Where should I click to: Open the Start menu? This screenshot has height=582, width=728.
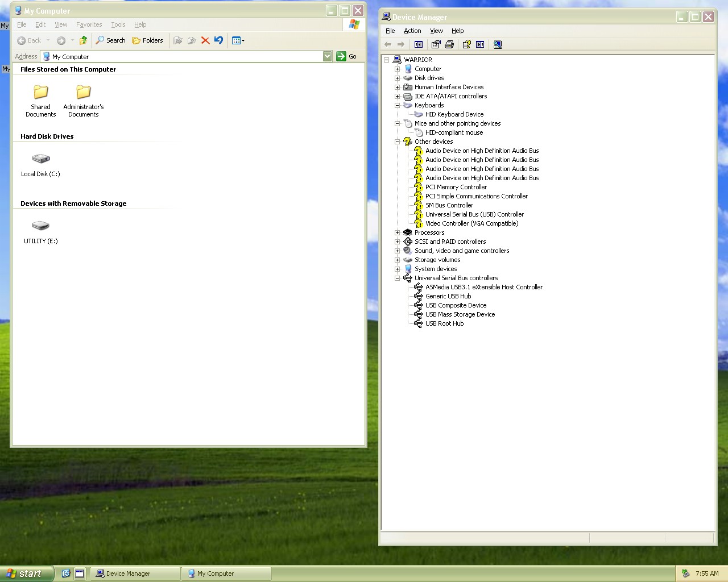(27, 573)
